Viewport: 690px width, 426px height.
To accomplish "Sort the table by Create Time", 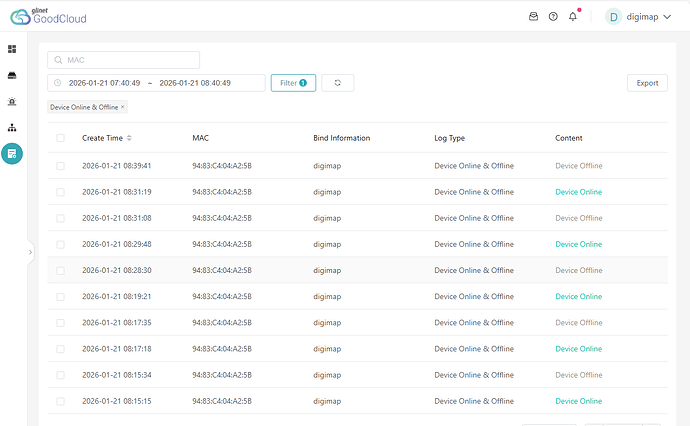I will 128,138.
